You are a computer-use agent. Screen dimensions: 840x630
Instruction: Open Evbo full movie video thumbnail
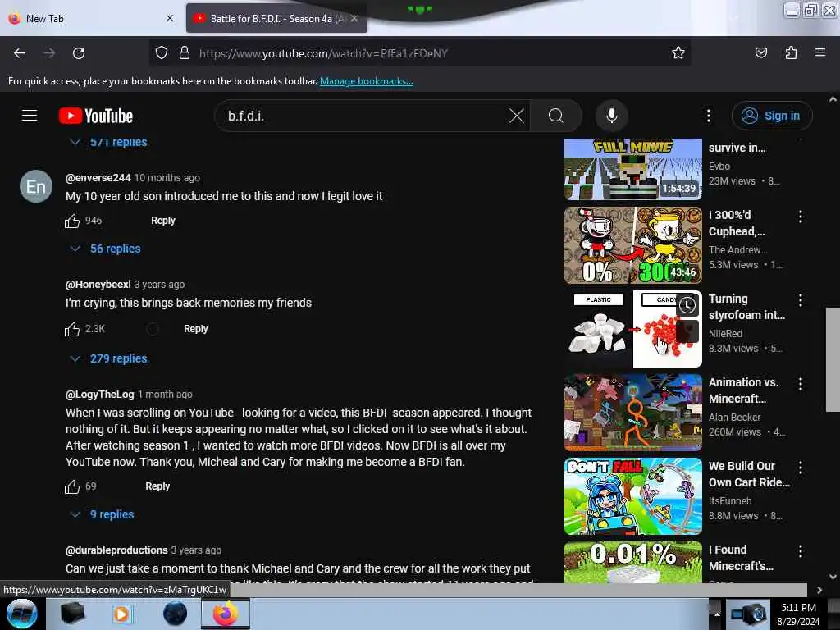pyautogui.click(x=633, y=169)
